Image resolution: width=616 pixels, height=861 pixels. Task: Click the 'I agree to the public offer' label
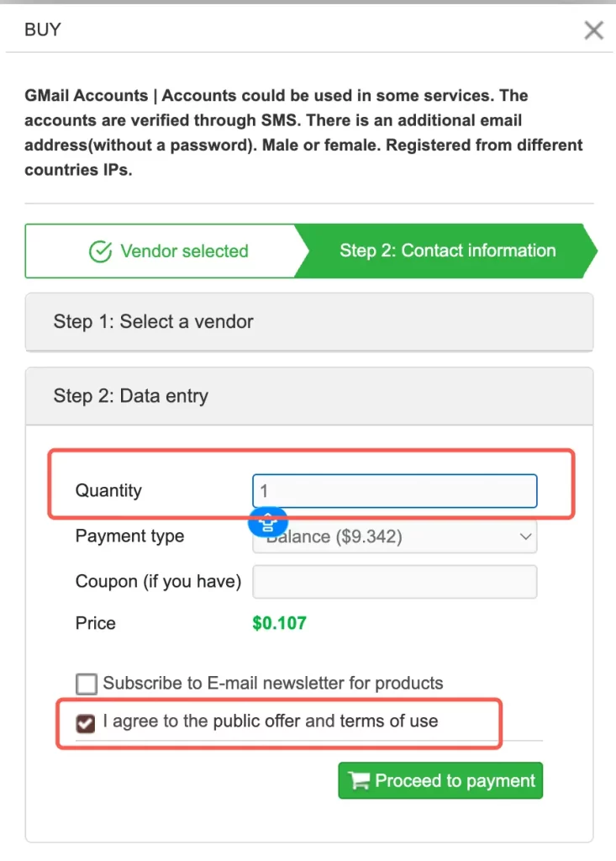click(x=270, y=721)
